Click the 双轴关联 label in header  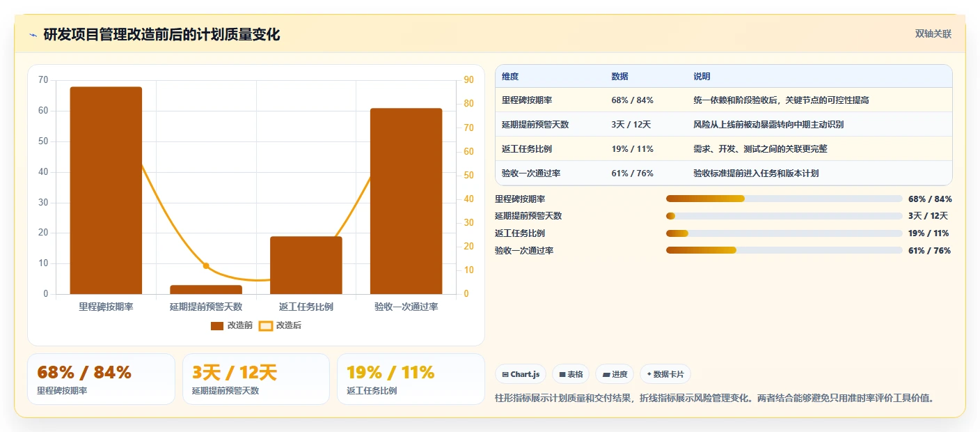tap(933, 33)
